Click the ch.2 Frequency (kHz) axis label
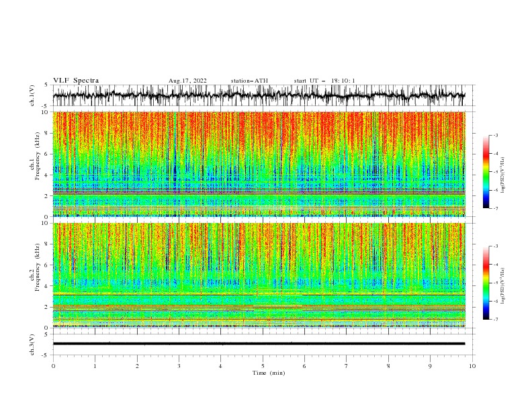This screenshot has height=411, width=532. click(35, 267)
